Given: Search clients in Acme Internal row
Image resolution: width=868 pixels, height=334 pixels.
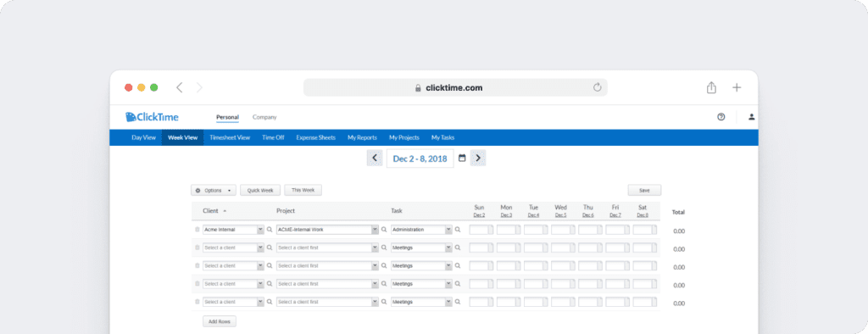Looking at the screenshot, I should click(x=270, y=230).
